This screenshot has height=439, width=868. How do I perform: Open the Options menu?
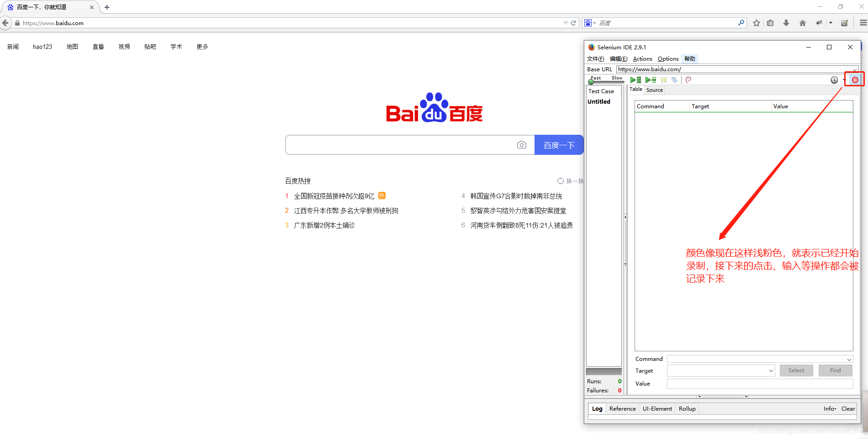(668, 59)
